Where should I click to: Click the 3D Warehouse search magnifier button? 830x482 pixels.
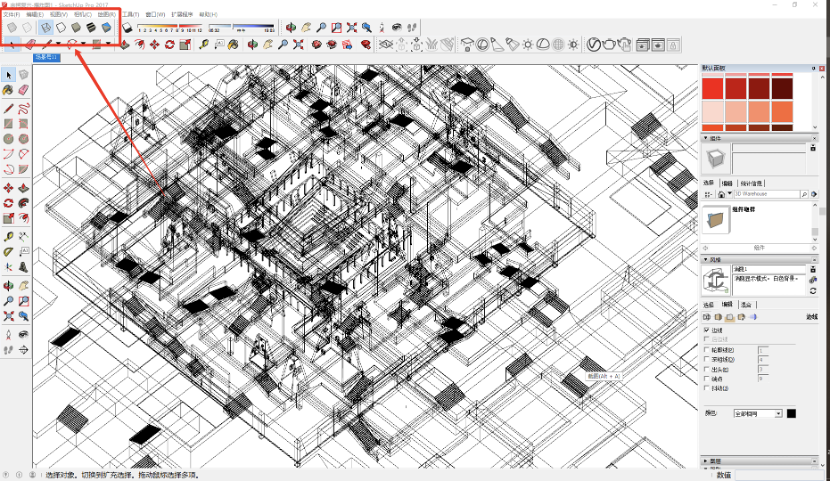pos(804,194)
